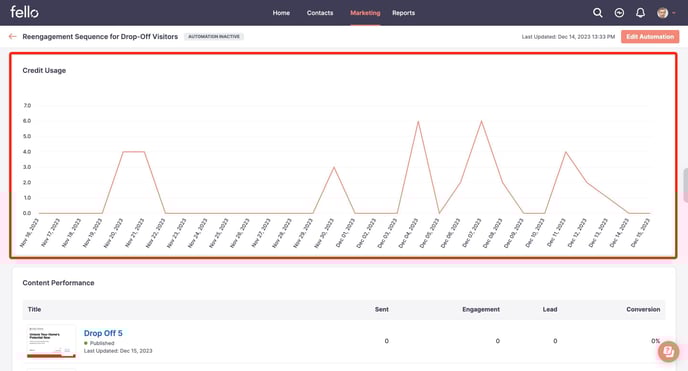Click the Dec 04 peak on chart
Image resolution: width=688 pixels, height=371 pixels.
click(418, 121)
